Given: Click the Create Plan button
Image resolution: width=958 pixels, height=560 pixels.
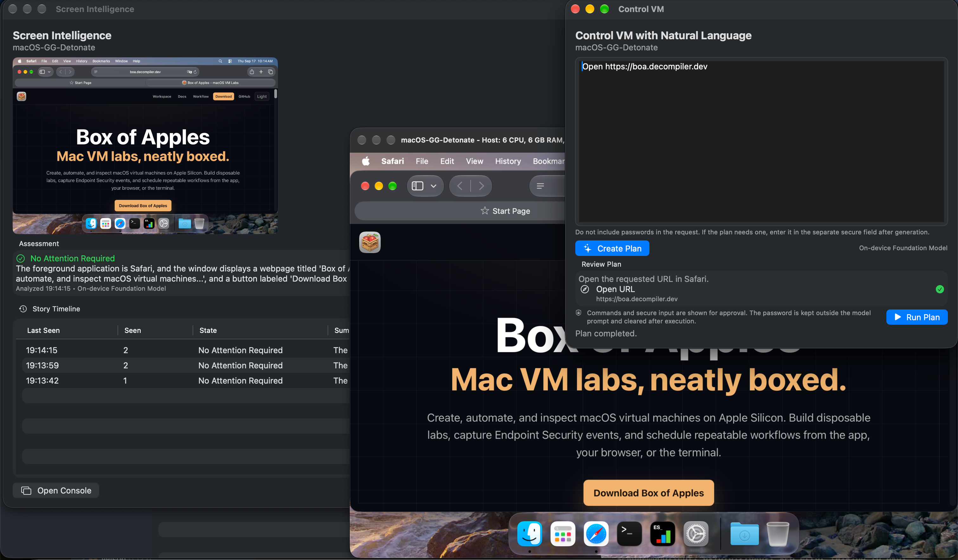Looking at the screenshot, I should pos(612,248).
